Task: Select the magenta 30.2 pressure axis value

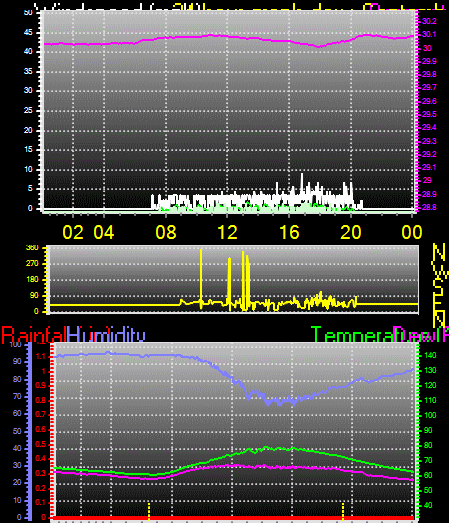Action: tap(429, 21)
